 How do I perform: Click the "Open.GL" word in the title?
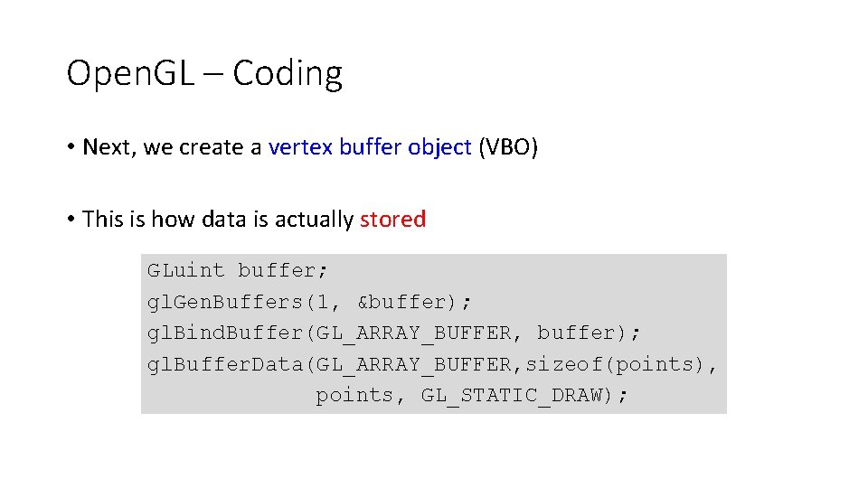coord(130,73)
